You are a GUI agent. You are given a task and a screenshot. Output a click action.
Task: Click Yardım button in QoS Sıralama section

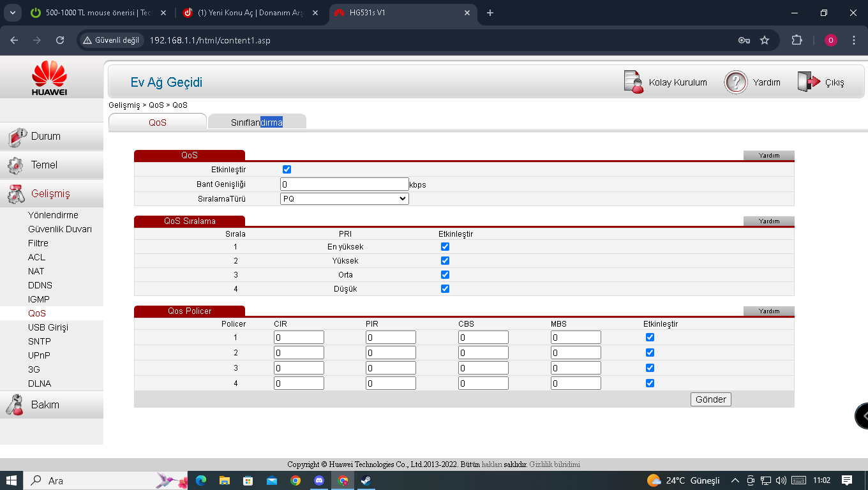click(x=769, y=221)
